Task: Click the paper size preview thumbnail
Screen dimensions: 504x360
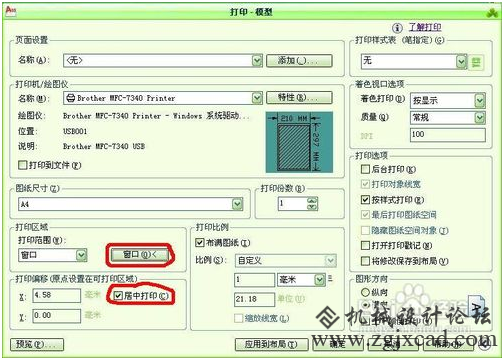Action: 299,142
